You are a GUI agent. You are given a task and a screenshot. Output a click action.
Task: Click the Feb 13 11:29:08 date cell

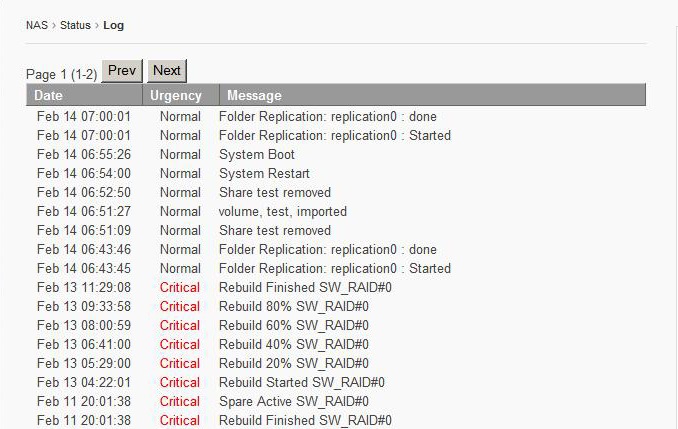point(84,287)
